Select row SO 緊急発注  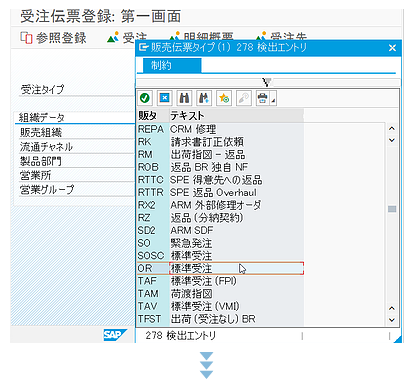(x=220, y=243)
